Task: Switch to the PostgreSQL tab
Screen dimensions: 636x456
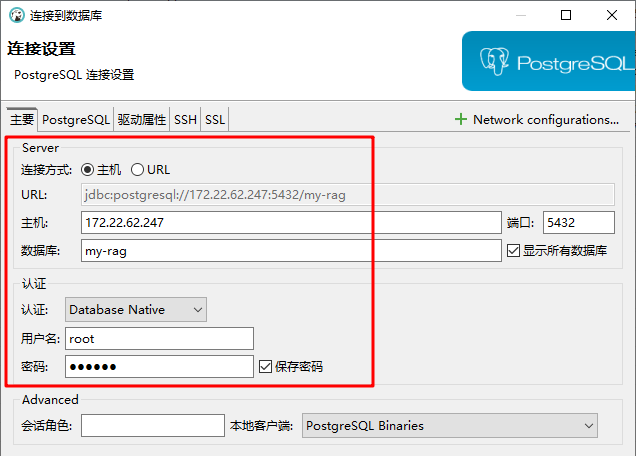Action: pyautogui.click(x=76, y=120)
